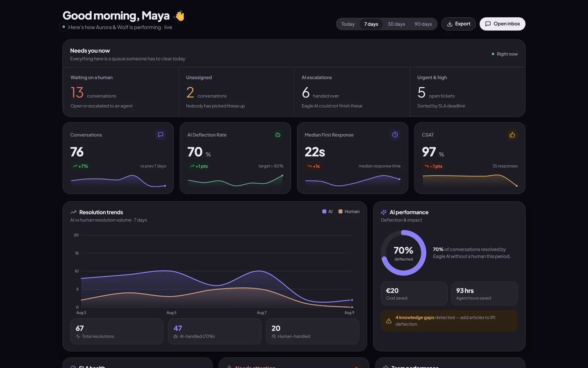The height and width of the screenshot is (368, 588).
Task: Click the 'vs prev 7 days' label
Action: (x=153, y=166)
